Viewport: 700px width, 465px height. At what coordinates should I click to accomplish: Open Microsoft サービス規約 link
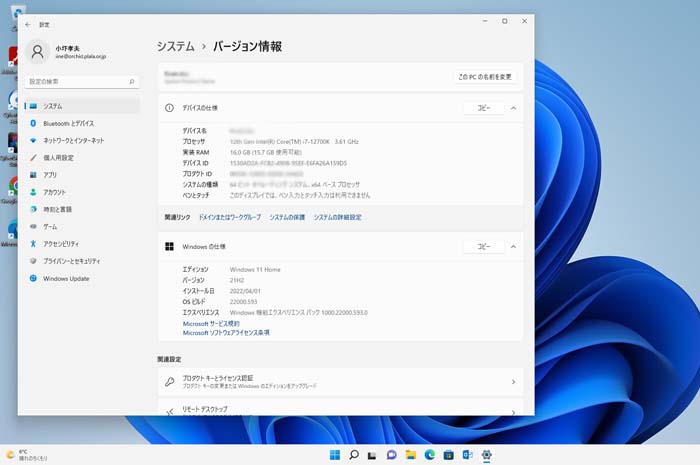(x=211, y=324)
